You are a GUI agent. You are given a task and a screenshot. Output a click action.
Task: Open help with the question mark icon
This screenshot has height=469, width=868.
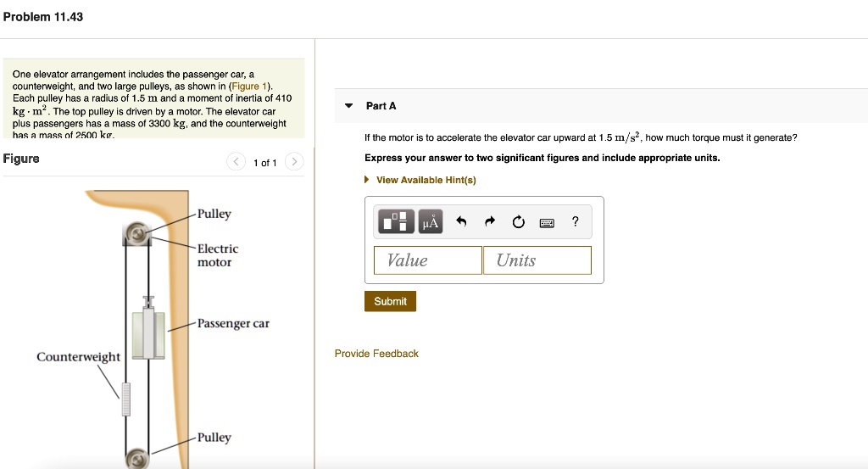(x=576, y=221)
